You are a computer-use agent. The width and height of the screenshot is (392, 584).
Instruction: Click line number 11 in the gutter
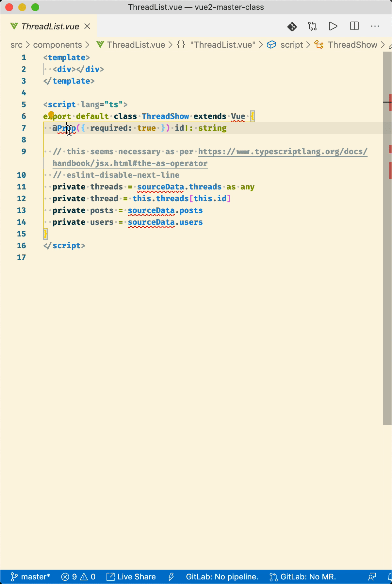[21, 187]
